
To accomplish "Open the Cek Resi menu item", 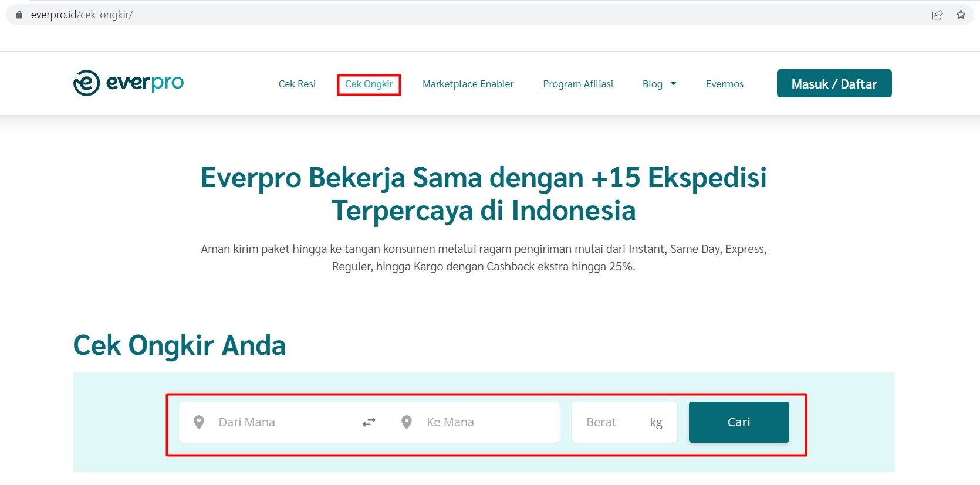I will 297,84.
